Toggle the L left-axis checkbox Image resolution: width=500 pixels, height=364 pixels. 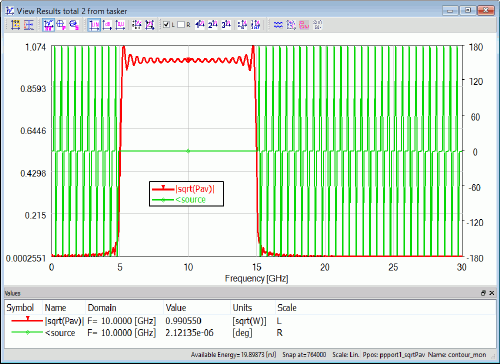(167, 25)
